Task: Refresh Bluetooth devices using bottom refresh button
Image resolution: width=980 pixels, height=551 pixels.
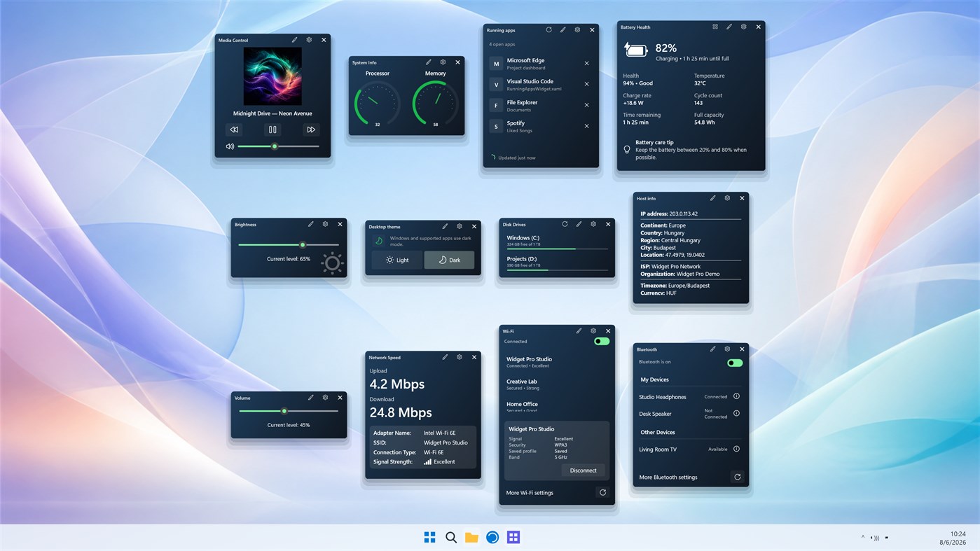Action: coord(737,477)
